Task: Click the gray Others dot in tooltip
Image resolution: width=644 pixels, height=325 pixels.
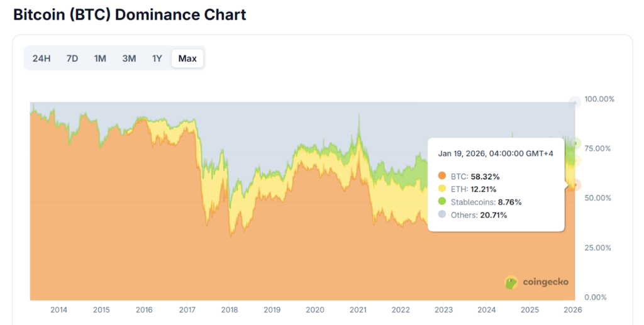Action: click(441, 215)
